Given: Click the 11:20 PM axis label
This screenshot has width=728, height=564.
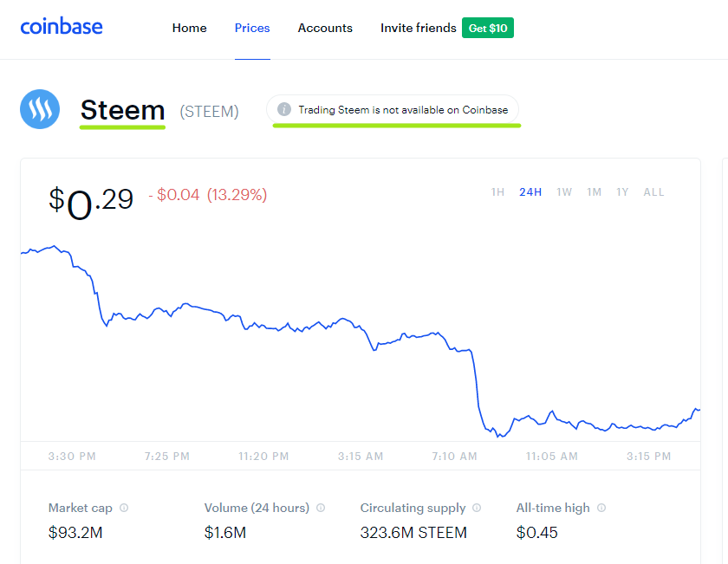Looking at the screenshot, I should (263, 457).
